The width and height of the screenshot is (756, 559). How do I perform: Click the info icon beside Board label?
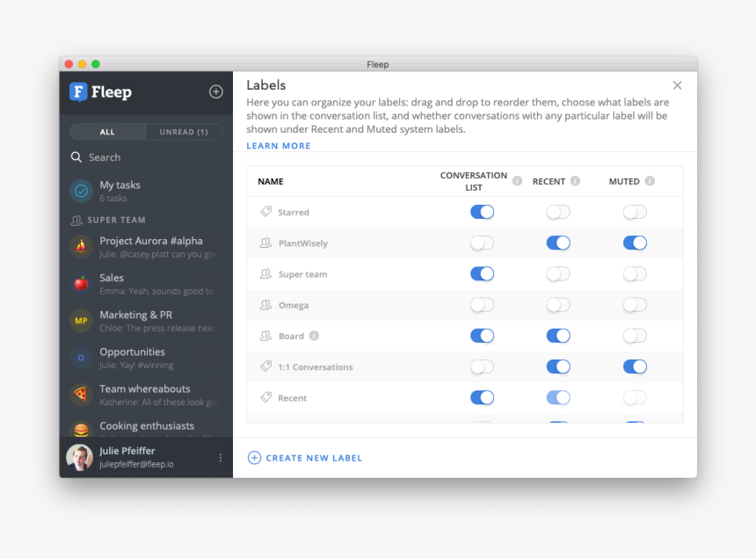coord(316,335)
